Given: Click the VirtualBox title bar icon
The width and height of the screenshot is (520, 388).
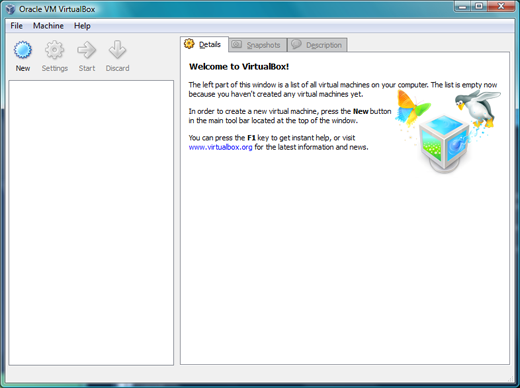Looking at the screenshot, I should [10, 9].
